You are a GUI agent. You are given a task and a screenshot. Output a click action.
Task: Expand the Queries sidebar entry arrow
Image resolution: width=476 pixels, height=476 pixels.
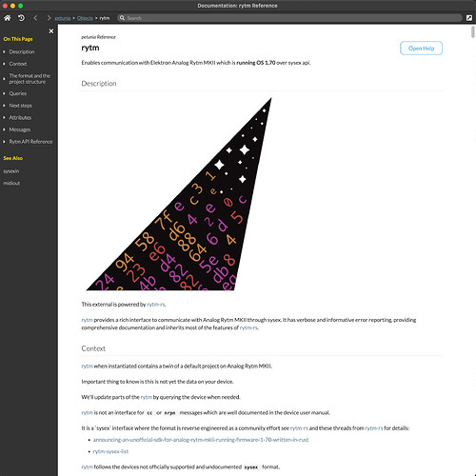click(x=4, y=93)
